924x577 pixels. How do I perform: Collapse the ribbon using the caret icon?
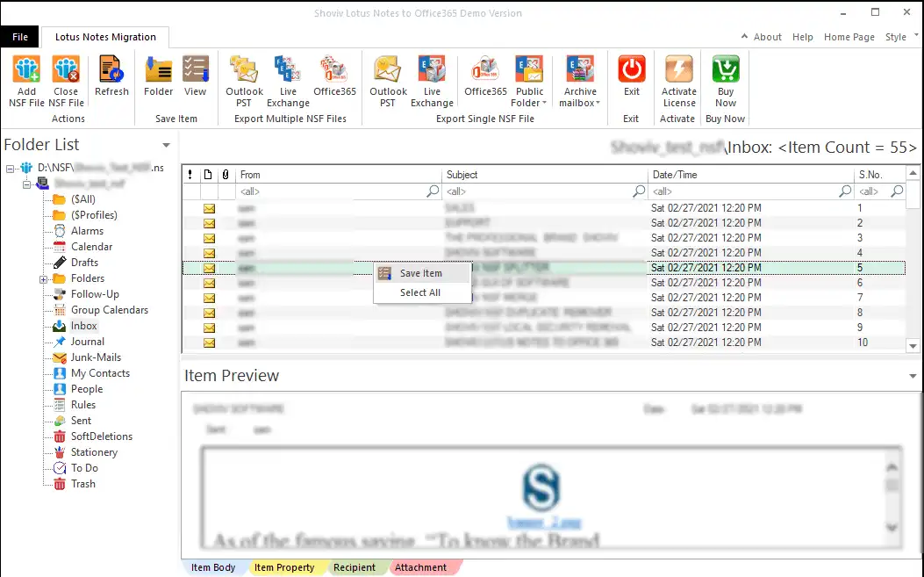tap(744, 36)
